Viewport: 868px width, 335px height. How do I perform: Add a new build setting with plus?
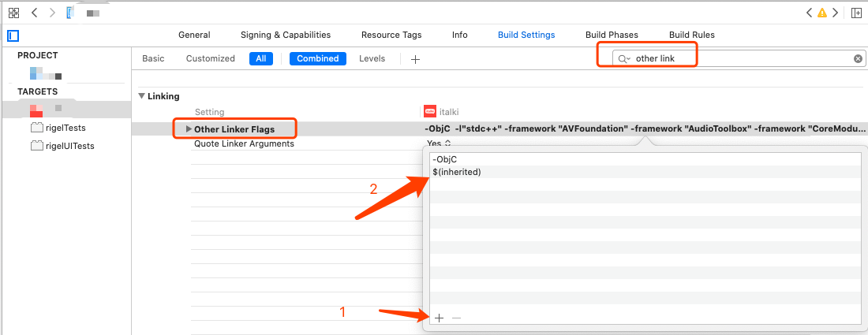tap(415, 59)
